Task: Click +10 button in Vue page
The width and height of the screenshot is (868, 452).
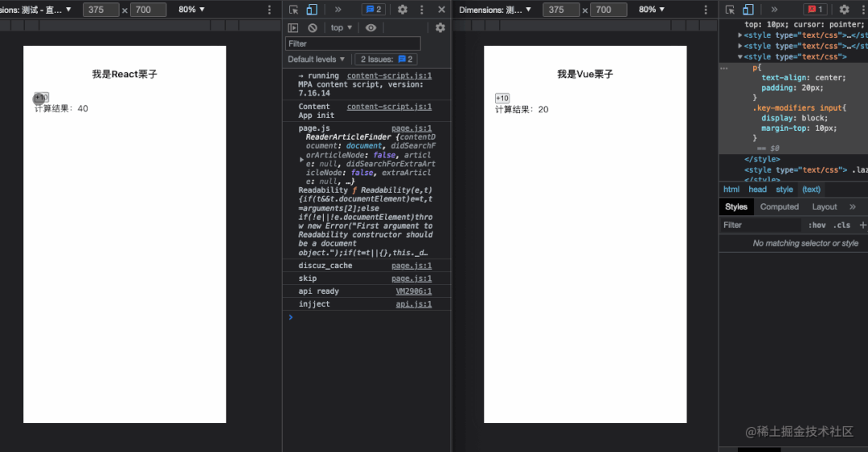Action: pyautogui.click(x=502, y=99)
